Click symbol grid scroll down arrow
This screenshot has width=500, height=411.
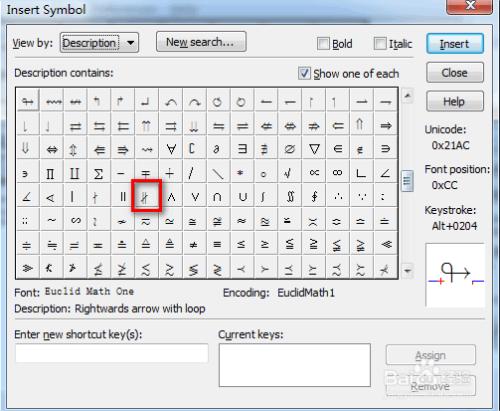coord(407,271)
